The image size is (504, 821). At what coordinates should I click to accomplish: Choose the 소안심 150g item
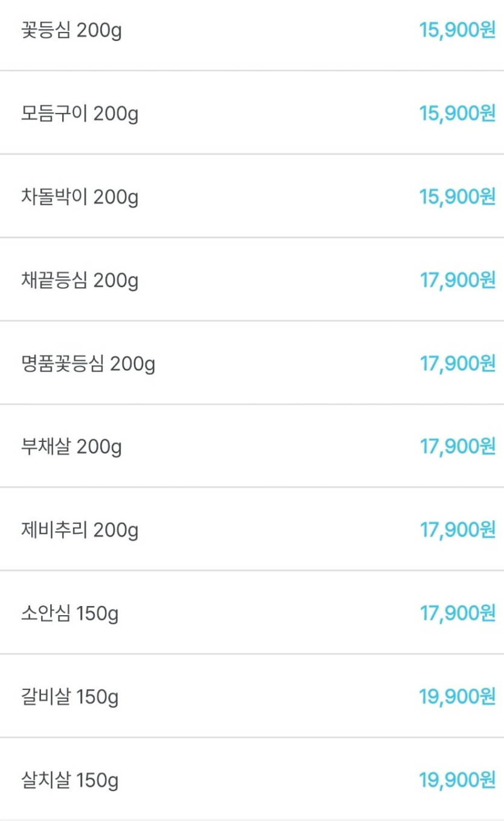[x=69, y=613]
